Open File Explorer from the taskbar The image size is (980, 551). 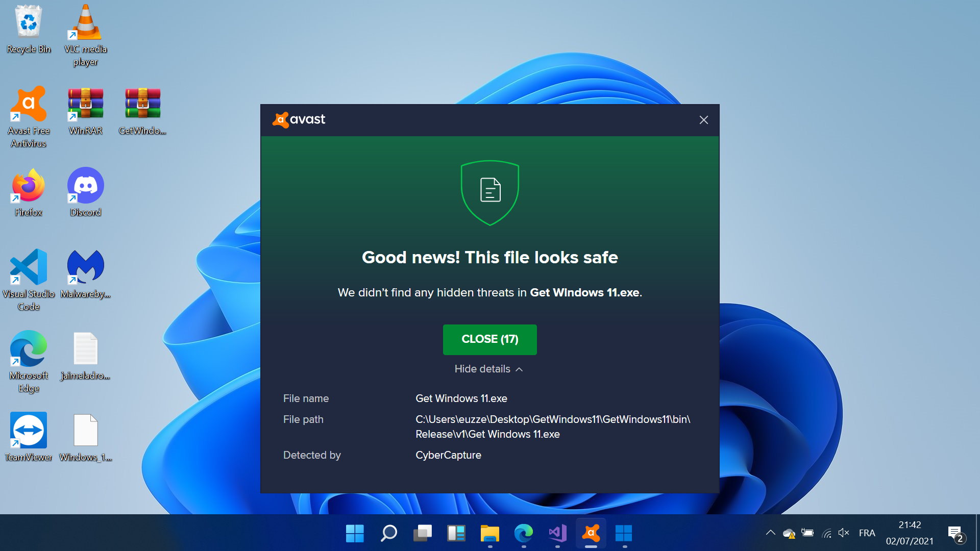point(489,534)
